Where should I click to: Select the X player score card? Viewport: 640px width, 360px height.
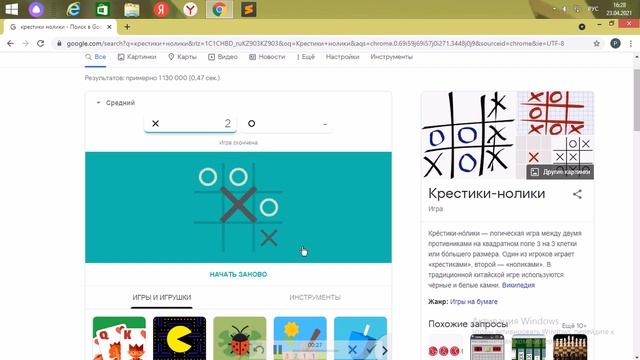coord(190,123)
